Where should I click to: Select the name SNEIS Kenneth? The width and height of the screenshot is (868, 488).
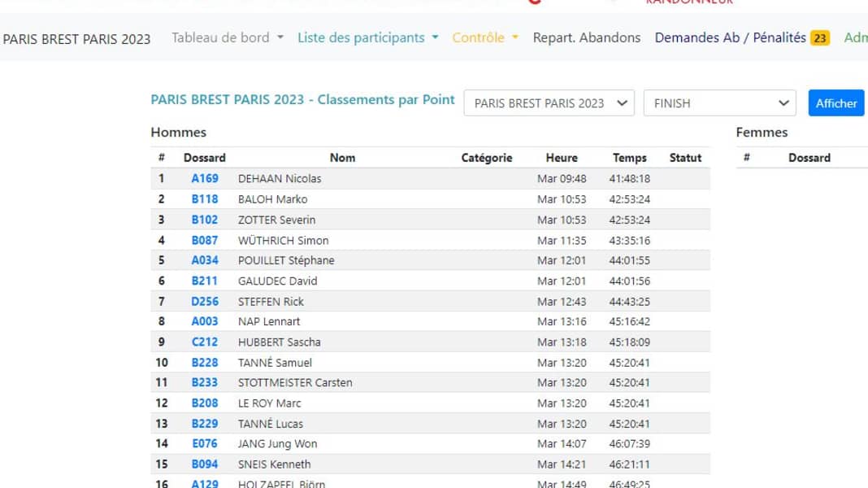274,464
